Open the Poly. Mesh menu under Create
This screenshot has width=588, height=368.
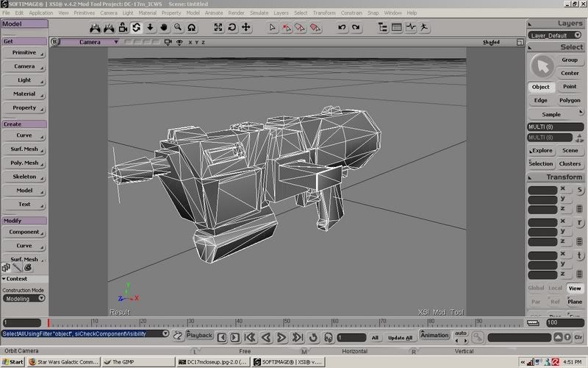(x=24, y=163)
